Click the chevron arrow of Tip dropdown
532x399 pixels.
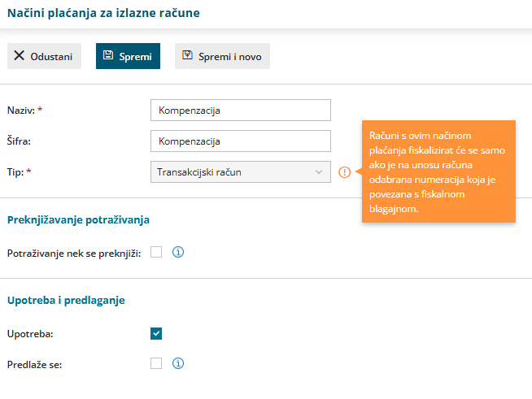tap(319, 172)
